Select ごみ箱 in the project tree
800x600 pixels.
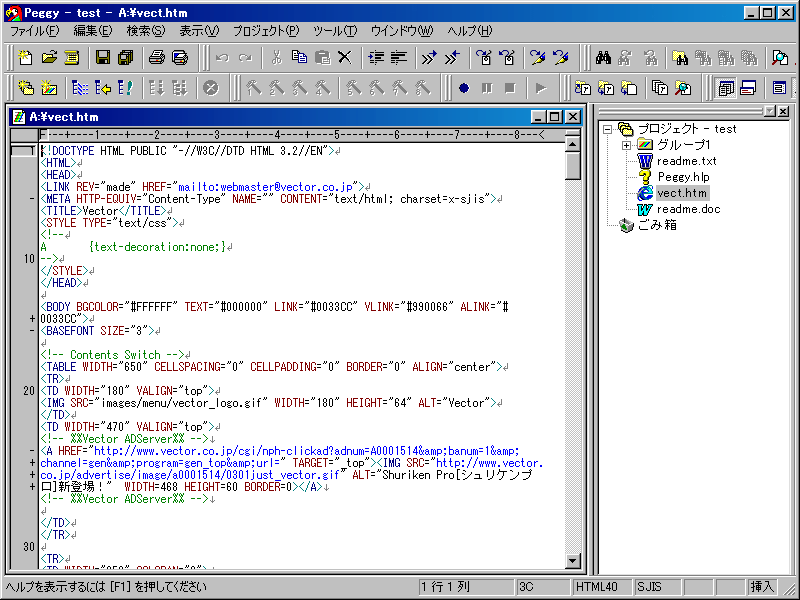coord(657,225)
